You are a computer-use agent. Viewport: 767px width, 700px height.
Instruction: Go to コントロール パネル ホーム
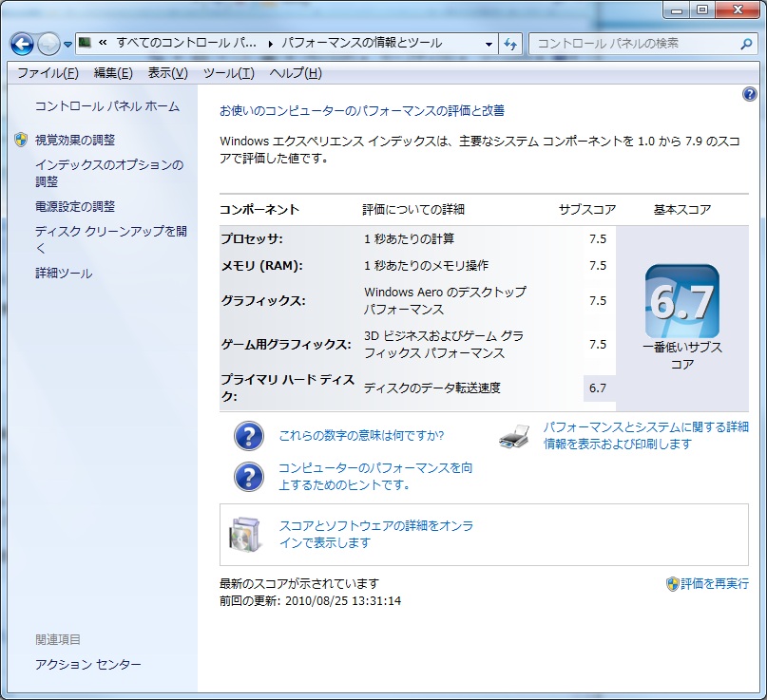(x=107, y=106)
